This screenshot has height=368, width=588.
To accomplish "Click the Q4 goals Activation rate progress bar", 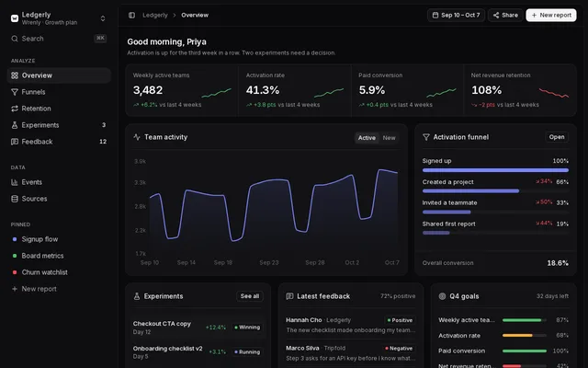I will click(525, 335).
